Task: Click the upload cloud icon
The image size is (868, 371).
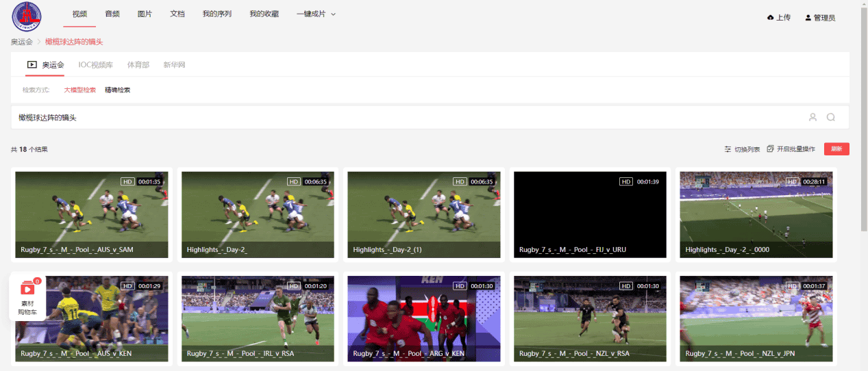Action: click(770, 18)
